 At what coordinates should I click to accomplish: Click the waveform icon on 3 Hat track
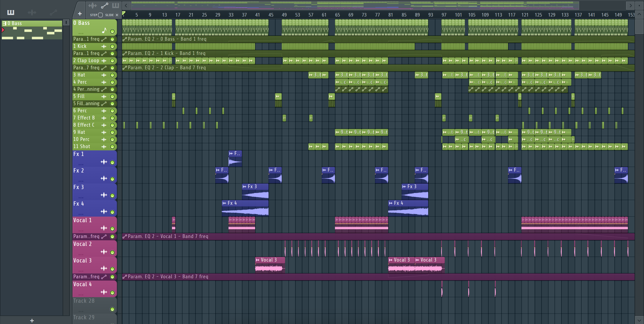[x=104, y=75]
